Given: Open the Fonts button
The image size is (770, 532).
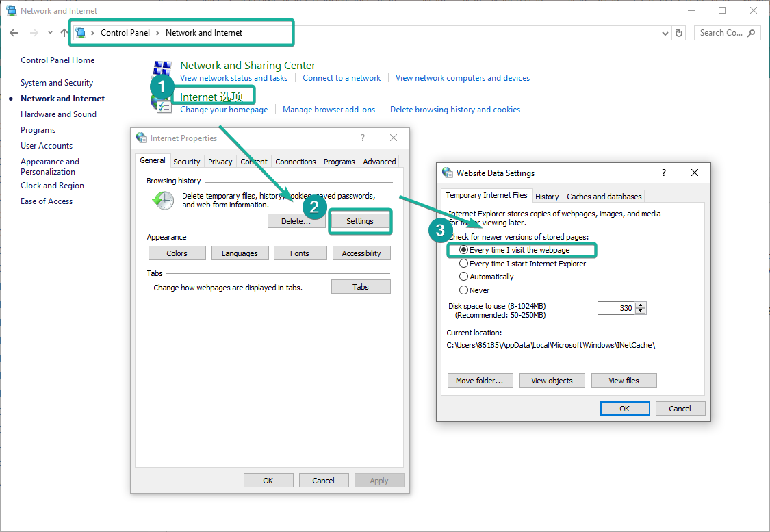Looking at the screenshot, I should click(300, 253).
